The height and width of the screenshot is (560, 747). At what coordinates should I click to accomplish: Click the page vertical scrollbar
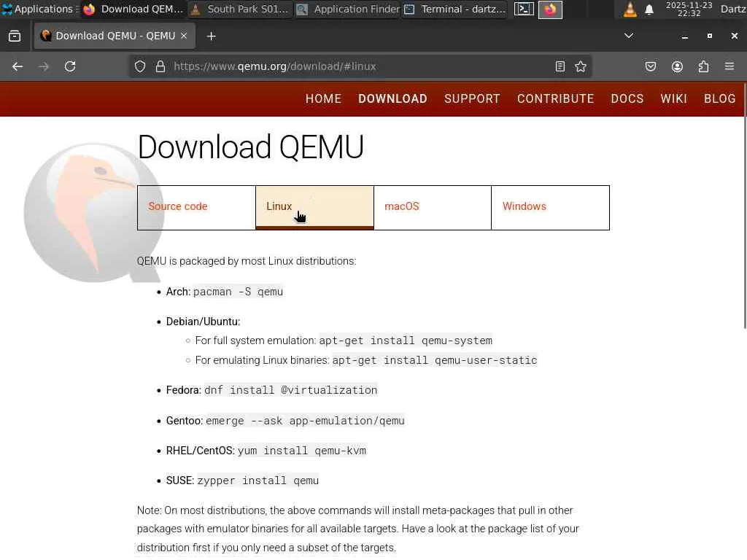745,206
